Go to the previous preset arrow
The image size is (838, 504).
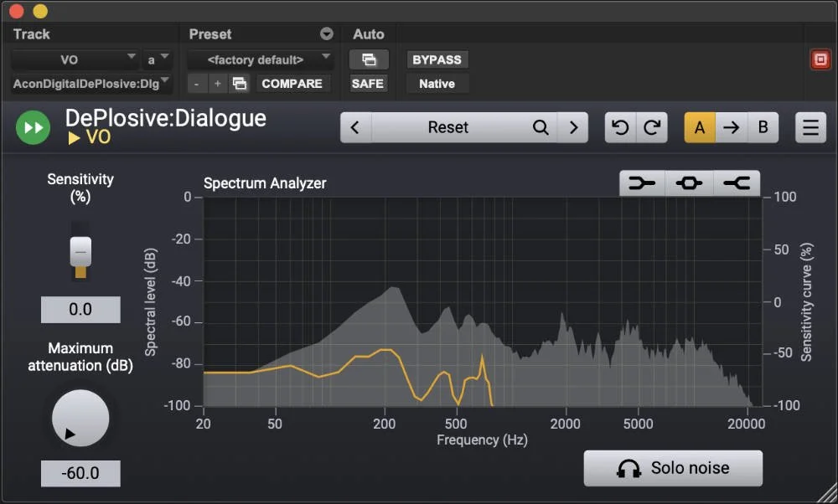tap(354, 127)
